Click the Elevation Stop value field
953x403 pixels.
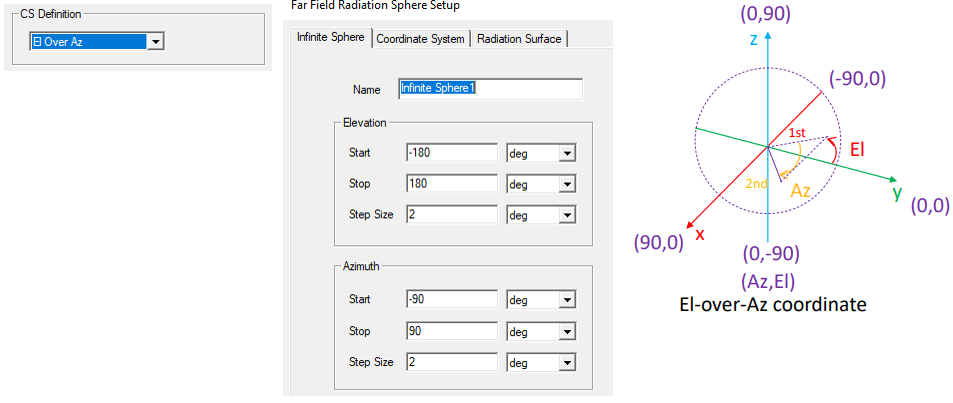click(451, 184)
